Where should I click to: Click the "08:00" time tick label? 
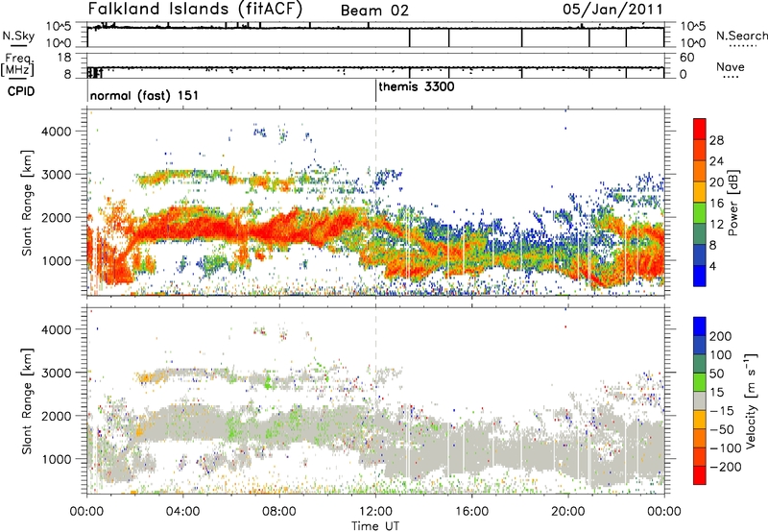pos(279,512)
